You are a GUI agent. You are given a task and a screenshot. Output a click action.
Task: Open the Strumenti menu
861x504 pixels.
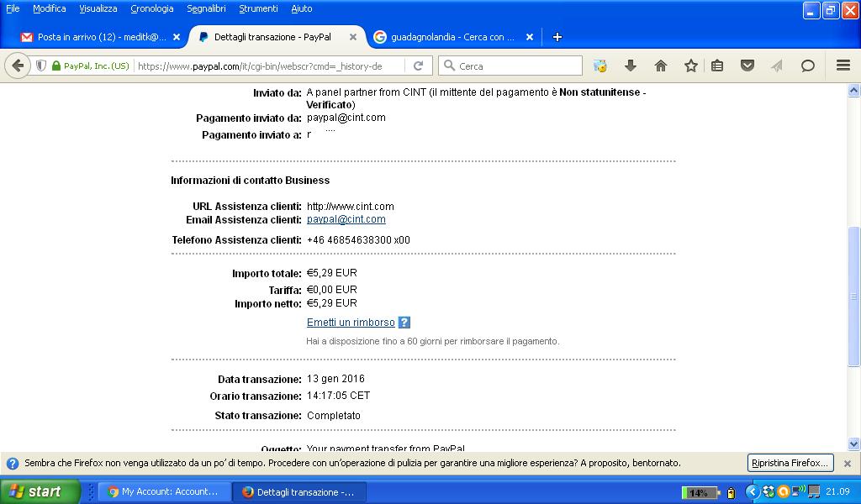258,8
